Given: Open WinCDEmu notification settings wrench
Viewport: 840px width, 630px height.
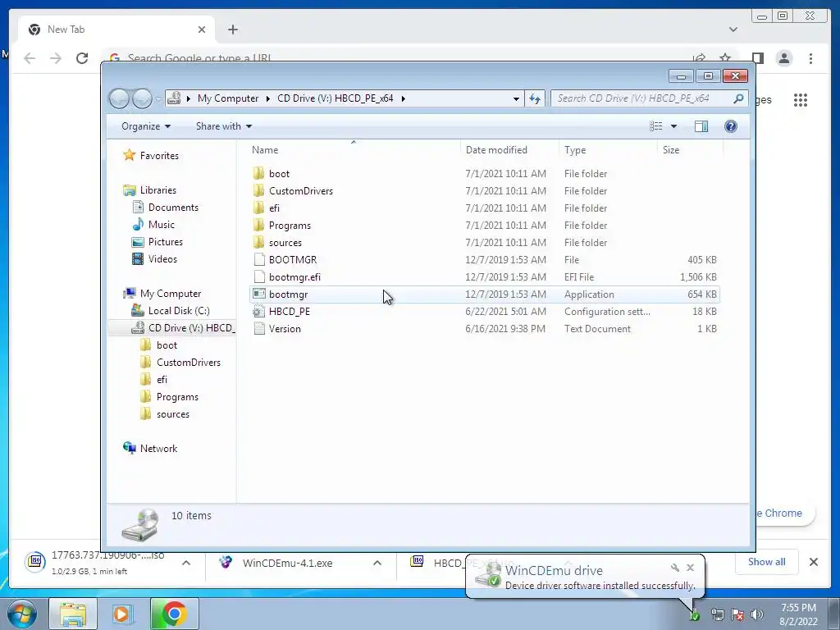Looking at the screenshot, I should pyautogui.click(x=675, y=568).
